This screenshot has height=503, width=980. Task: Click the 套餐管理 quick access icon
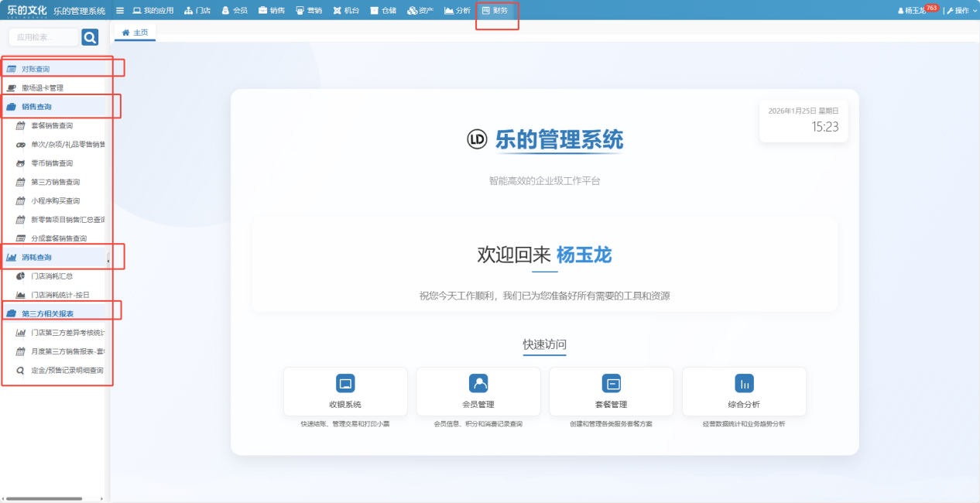pos(612,383)
